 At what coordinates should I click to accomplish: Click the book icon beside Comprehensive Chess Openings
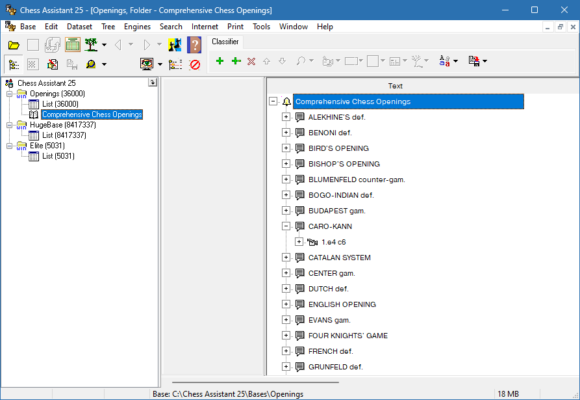(x=34, y=115)
